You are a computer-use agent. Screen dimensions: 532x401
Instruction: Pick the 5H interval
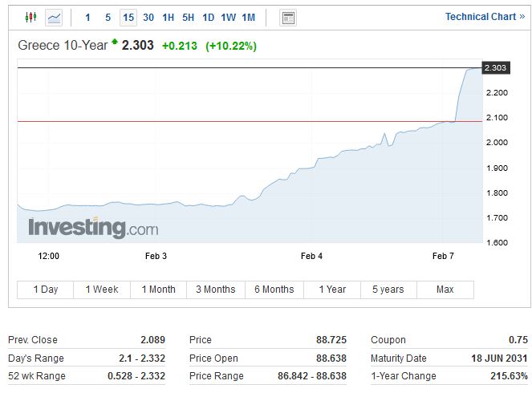point(189,18)
